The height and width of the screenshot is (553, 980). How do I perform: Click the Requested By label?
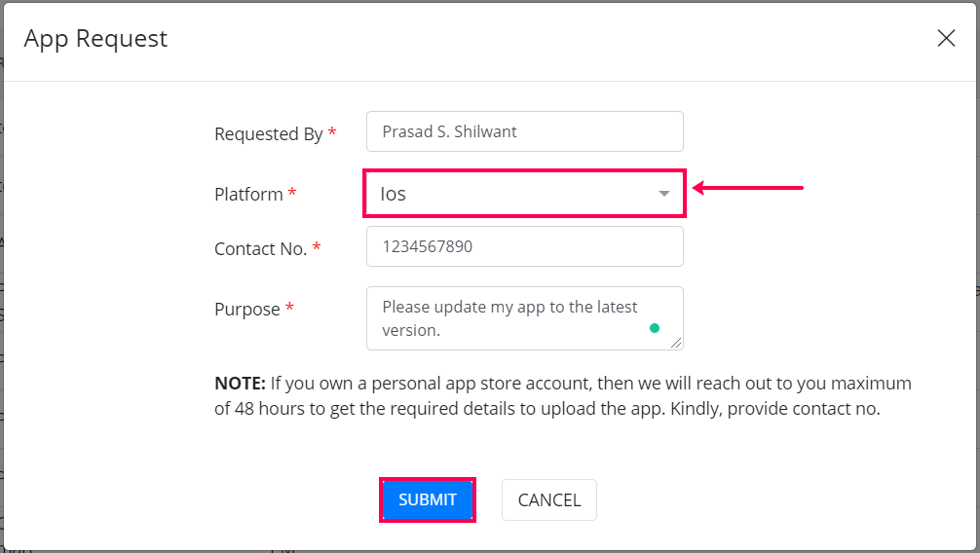coord(268,134)
